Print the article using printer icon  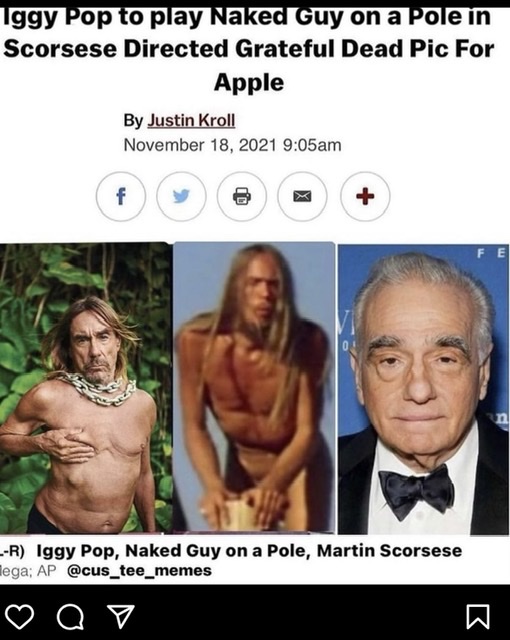click(242, 196)
